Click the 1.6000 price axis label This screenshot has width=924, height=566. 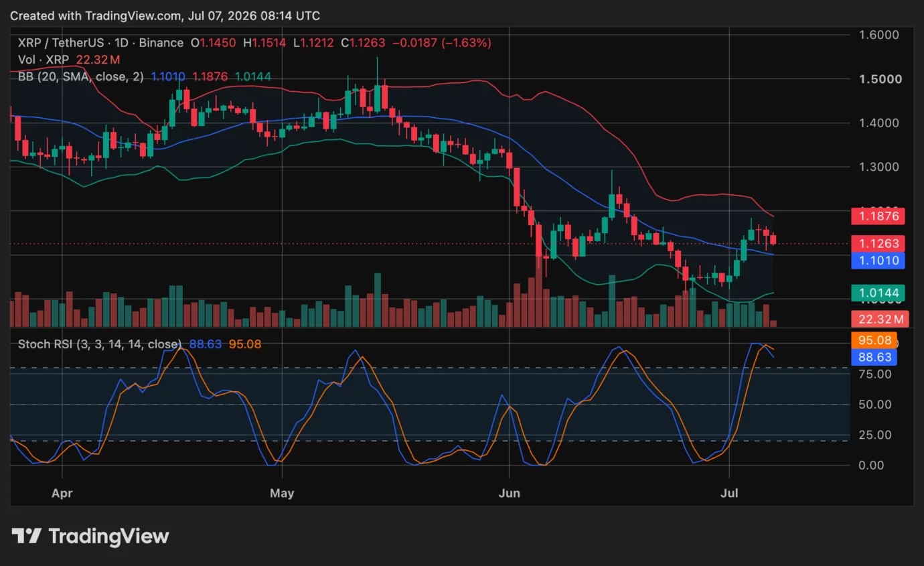pos(878,35)
